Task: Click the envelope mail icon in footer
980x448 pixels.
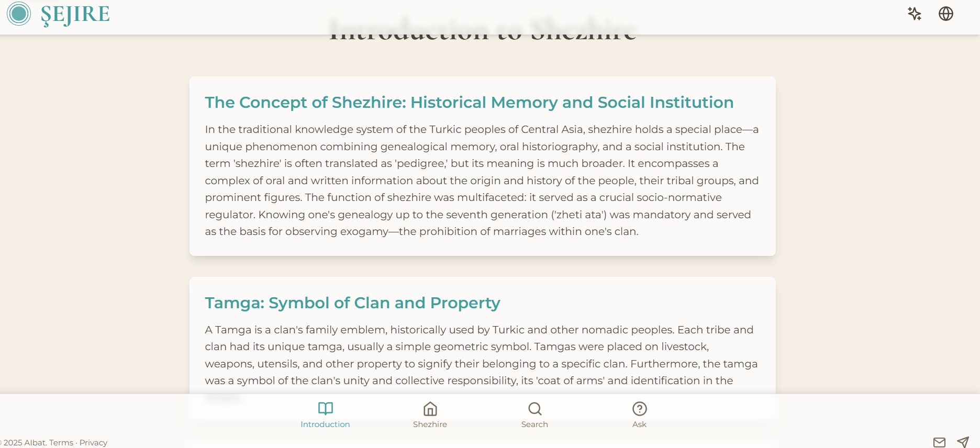Action: pyautogui.click(x=939, y=442)
